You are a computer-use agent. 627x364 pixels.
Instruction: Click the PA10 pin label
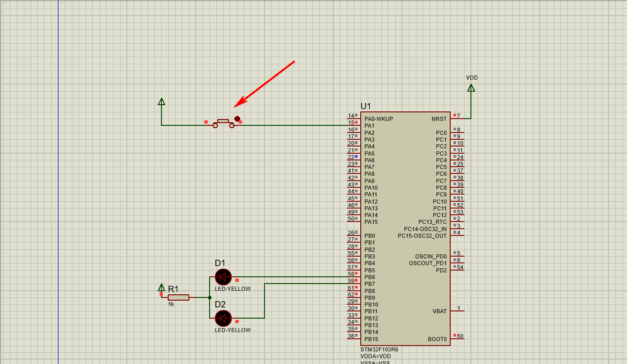pos(371,188)
